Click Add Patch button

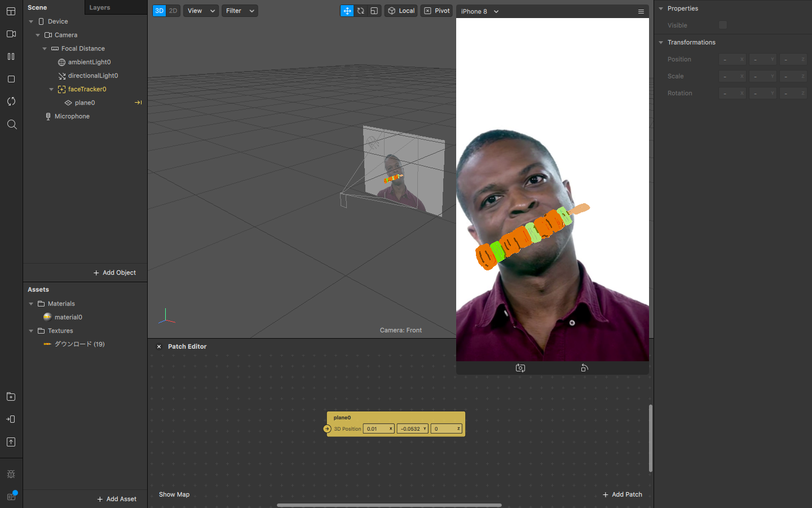(x=623, y=494)
